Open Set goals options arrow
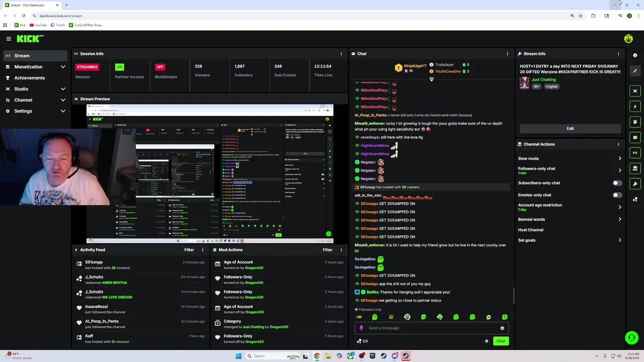The width and height of the screenshot is (644, 362). 620,240
